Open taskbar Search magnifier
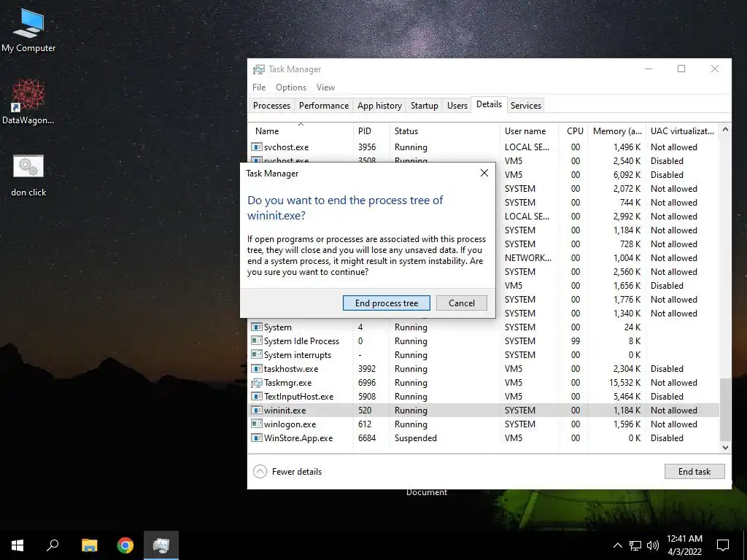This screenshot has width=747, height=560. pyautogui.click(x=53, y=545)
